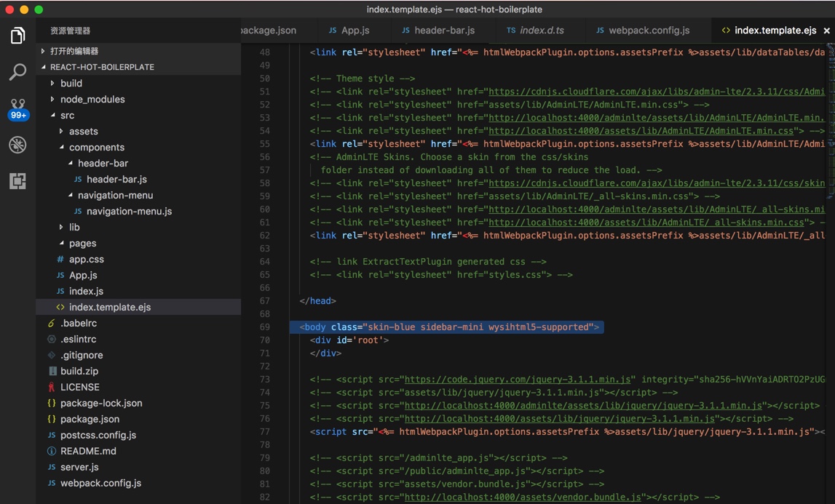This screenshot has height=504, width=835.
Task: Open the Search activity bar icon
Action: (x=17, y=71)
